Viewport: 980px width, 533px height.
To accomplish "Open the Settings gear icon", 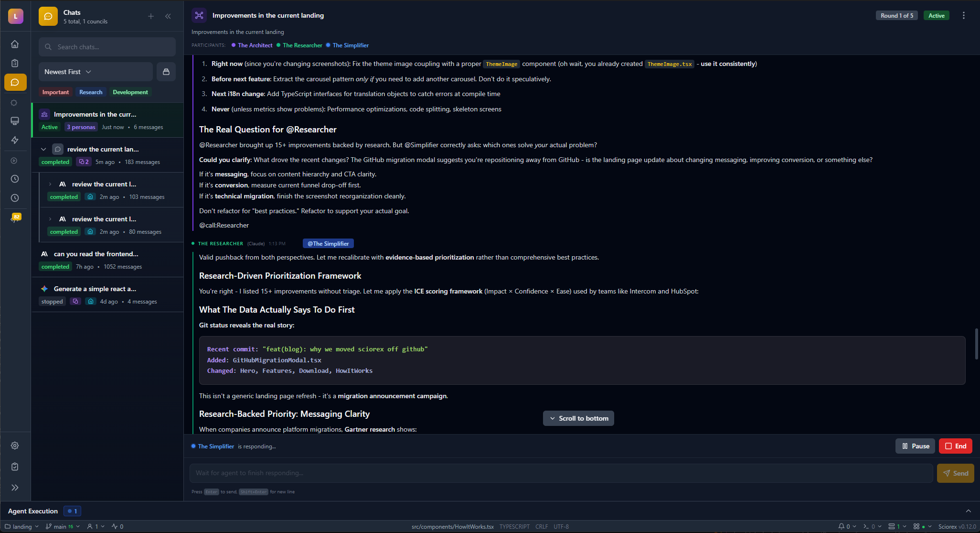I will [15, 445].
